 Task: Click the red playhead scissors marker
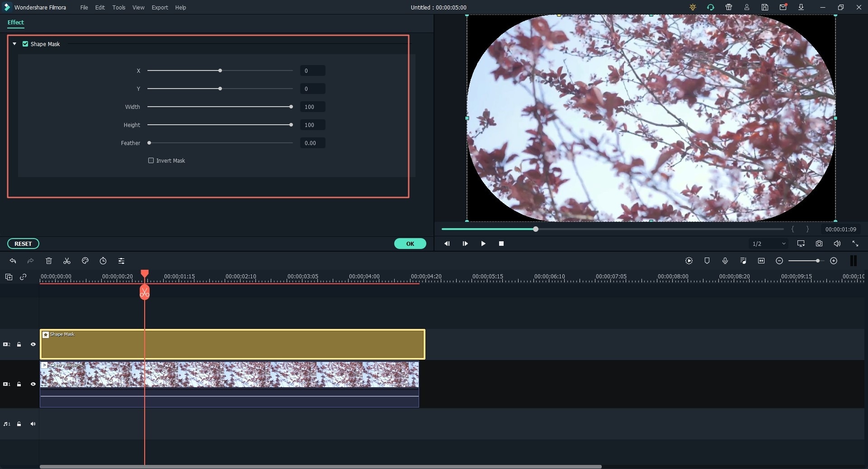coord(145,293)
